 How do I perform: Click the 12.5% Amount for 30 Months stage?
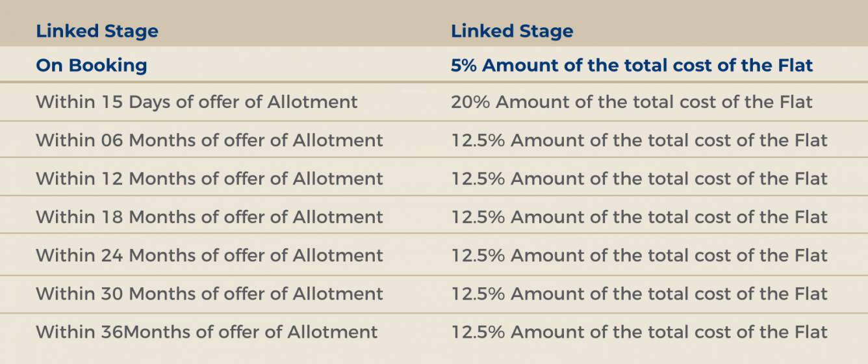(639, 294)
